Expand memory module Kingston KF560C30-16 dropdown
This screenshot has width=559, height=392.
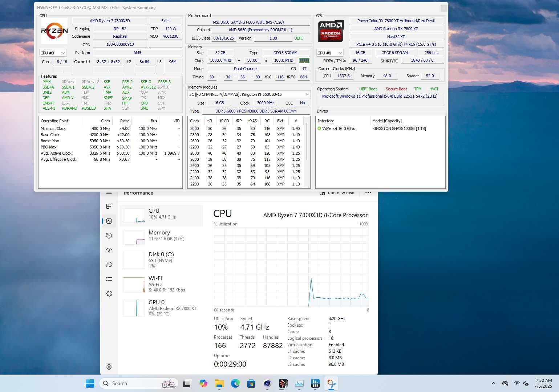pyautogui.click(x=249, y=94)
